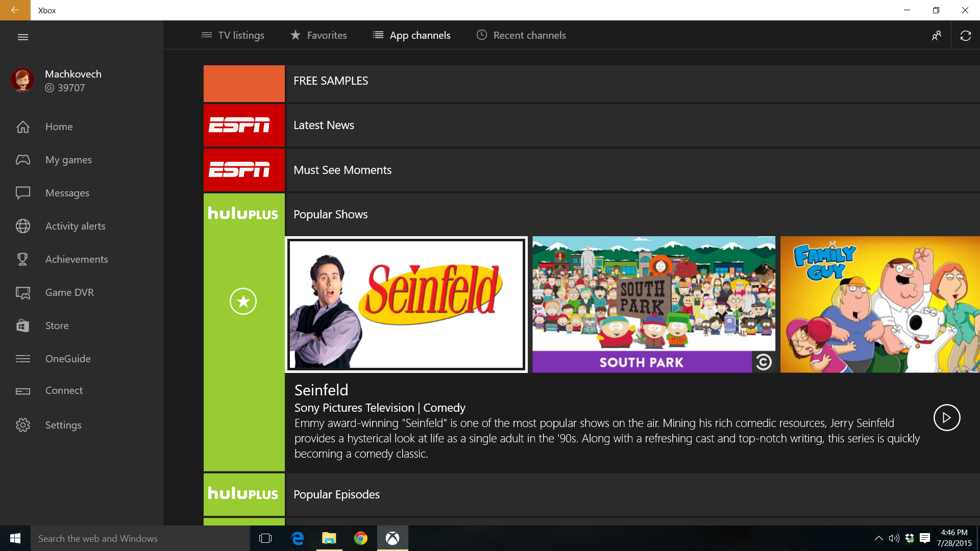
Task: Open My games
Action: (68, 160)
